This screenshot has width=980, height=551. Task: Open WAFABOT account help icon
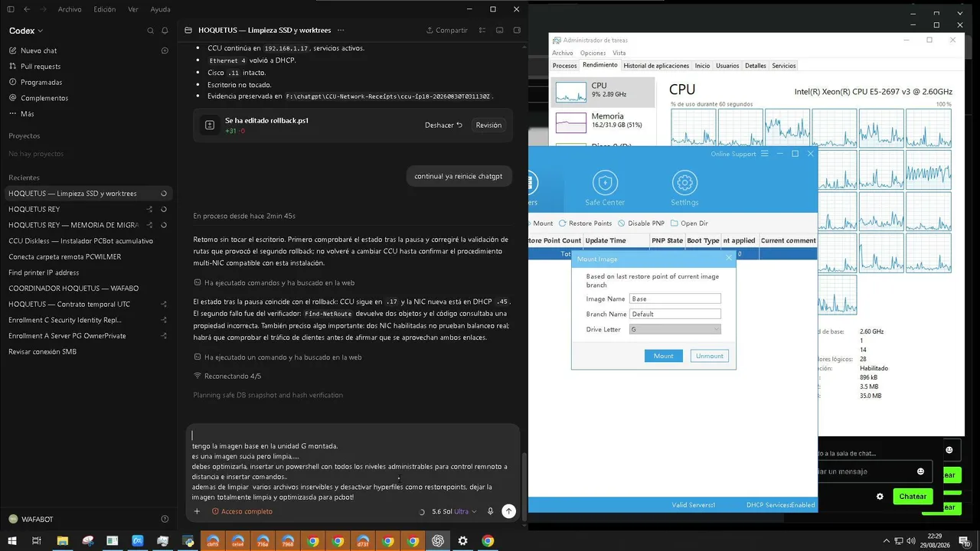(165, 519)
